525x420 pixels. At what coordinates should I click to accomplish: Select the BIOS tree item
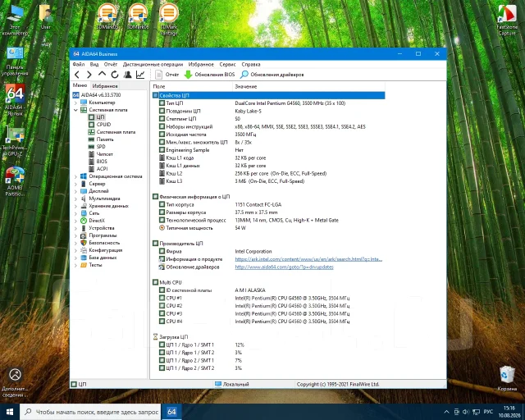[x=98, y=162]
